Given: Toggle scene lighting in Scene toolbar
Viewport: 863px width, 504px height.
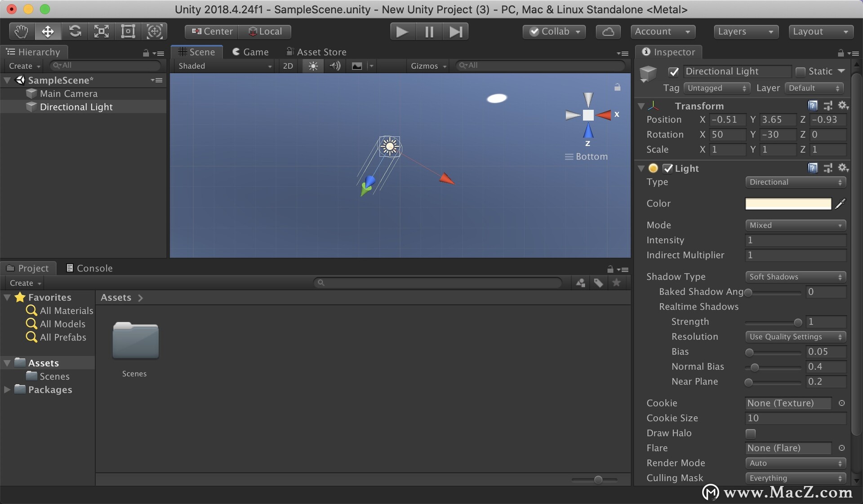Looking at the screenshot, I should 313,66.
